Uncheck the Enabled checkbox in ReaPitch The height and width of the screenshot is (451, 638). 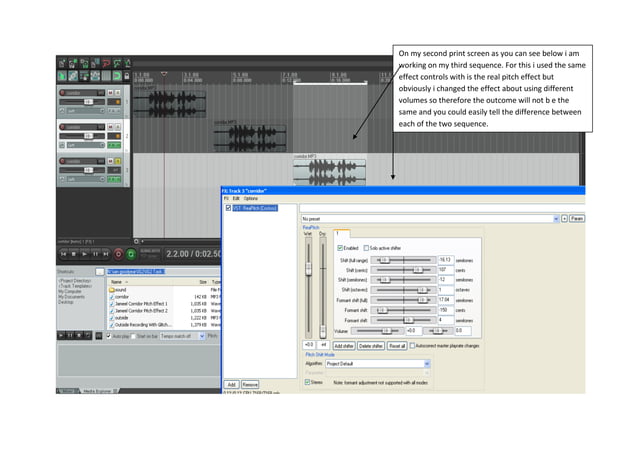338,247
